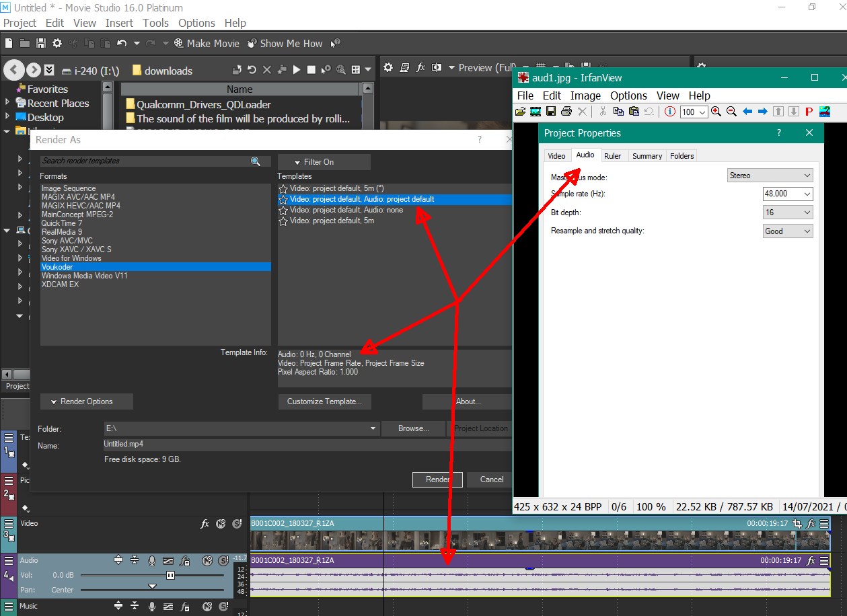
Task: Click IrfanView print icon
Action: click(566, 112)
